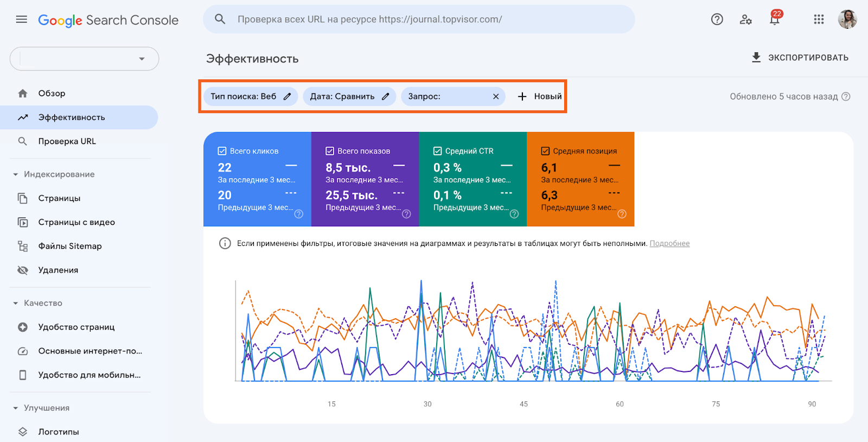
Task: Open the Google apps grid
Action: coord(819,20)
